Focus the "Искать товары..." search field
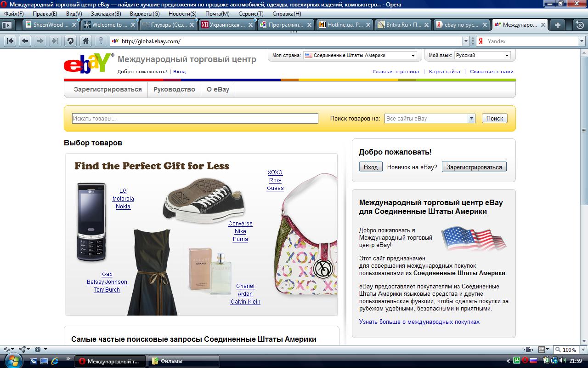The image size is (588, 368). click(x=195, y=119)
